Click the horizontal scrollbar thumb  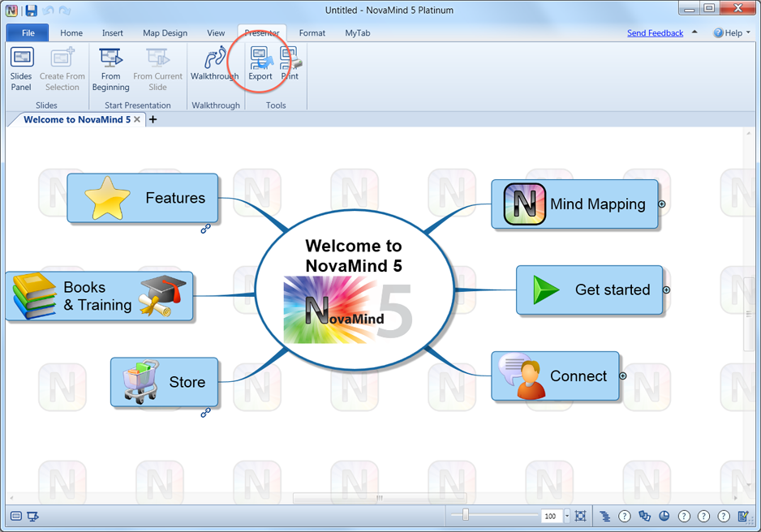(x=380, y=498)
